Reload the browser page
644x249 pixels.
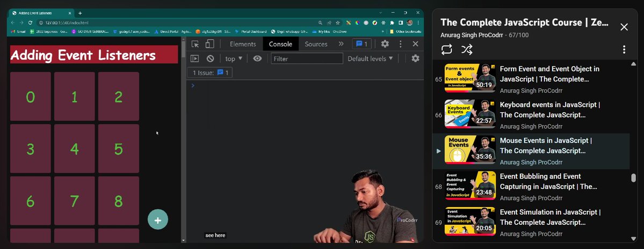coord(30,23)
